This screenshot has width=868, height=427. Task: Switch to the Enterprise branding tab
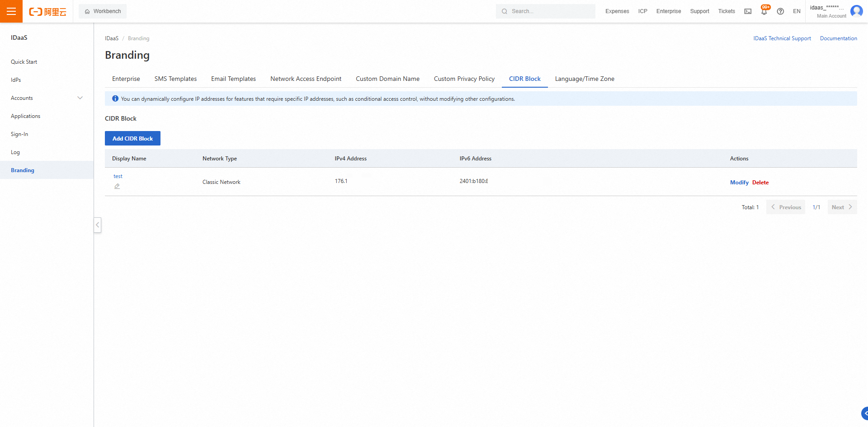[126, 79]
